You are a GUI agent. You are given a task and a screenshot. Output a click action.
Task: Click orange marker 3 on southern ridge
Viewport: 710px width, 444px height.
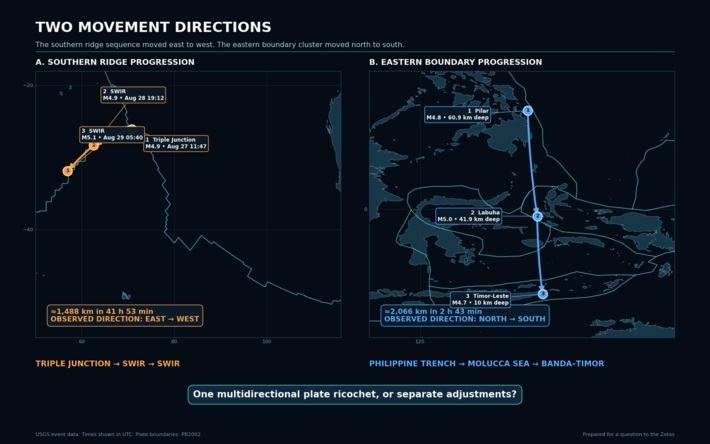point(68,171)
